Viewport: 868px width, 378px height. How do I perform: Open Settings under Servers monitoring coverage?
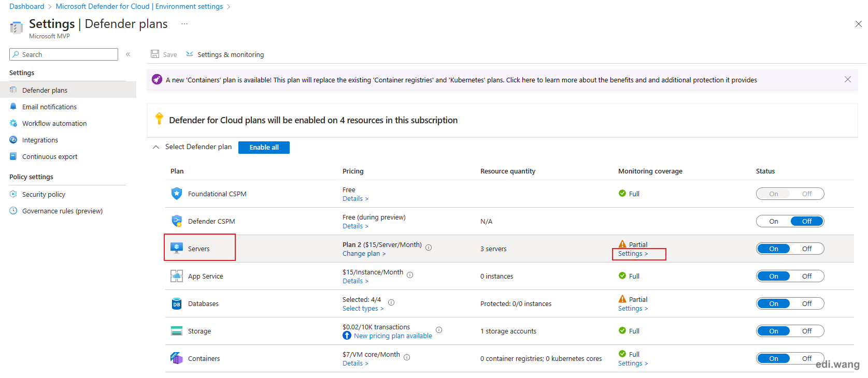pyautogui.click(x=633, y=254)
